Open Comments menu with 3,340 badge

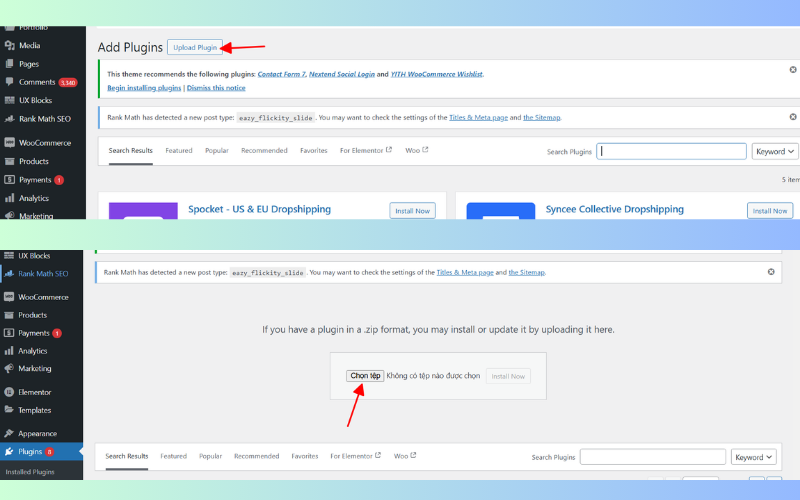(x=41, y=82)
